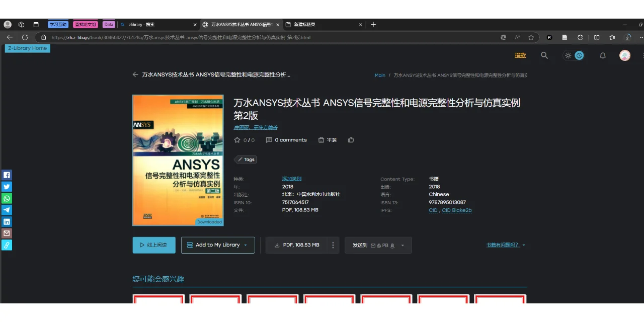Go back using the arrow beside book title

click(x=135, y=74)
